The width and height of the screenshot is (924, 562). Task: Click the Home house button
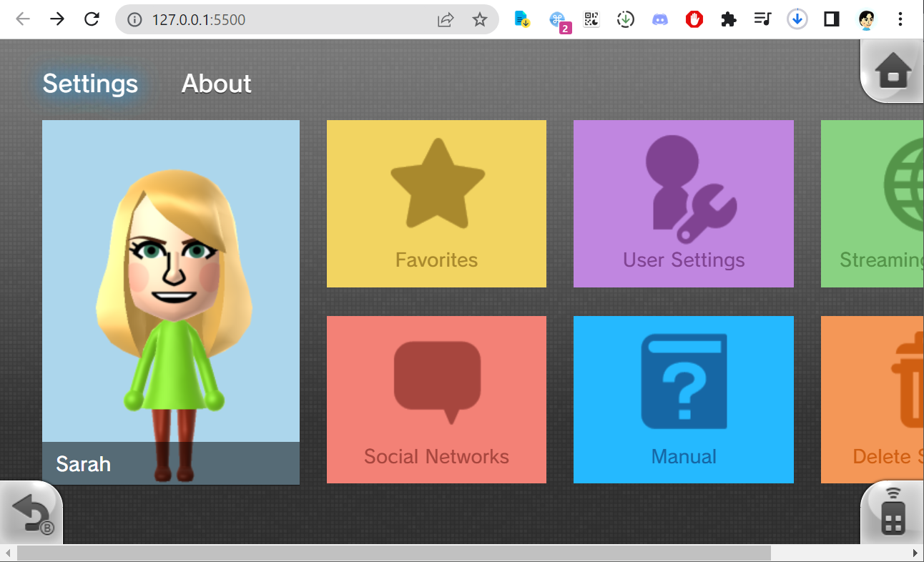892,71
